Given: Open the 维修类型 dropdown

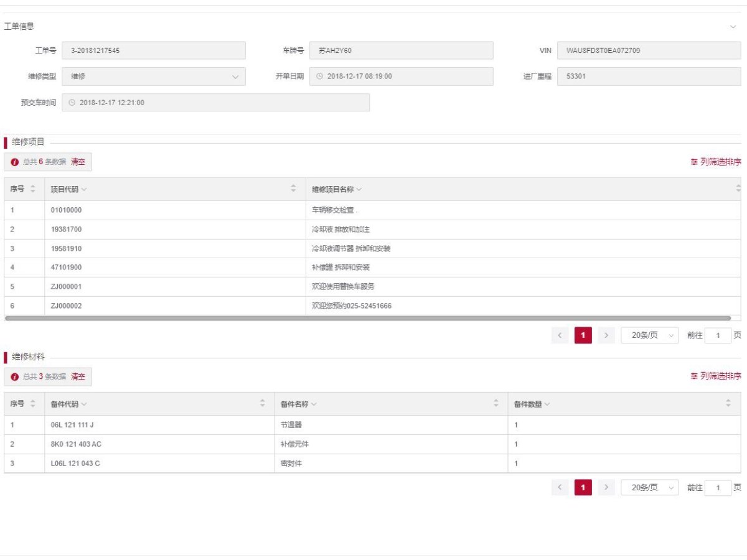Looking at the screenshot, I should pos(235,77).
